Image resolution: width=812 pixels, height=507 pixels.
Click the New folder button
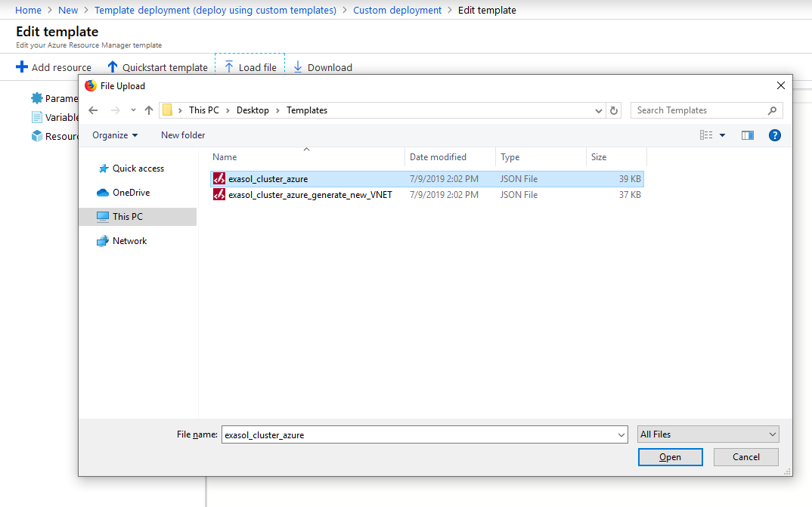183,135
